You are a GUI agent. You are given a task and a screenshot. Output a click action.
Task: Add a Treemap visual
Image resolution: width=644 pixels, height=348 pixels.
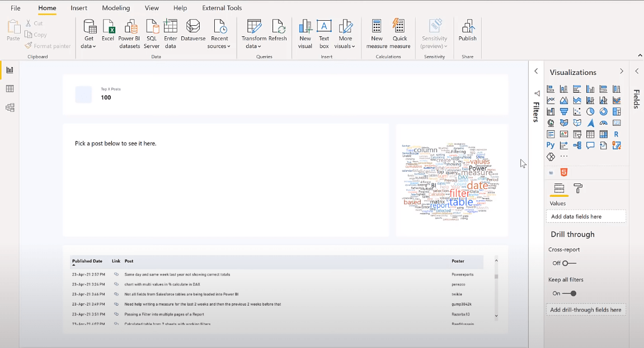(617, 111)
